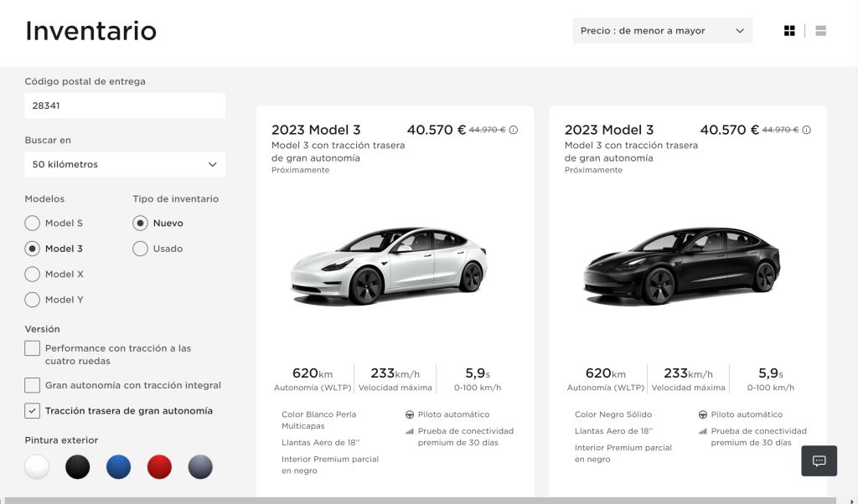Click the delivery postal code field

[x=124, y=106]
